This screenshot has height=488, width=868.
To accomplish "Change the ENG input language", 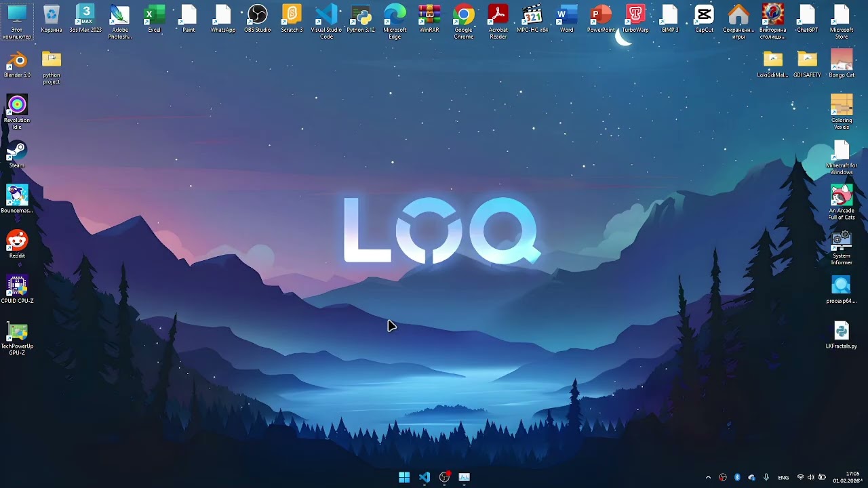I will point(783,478).
